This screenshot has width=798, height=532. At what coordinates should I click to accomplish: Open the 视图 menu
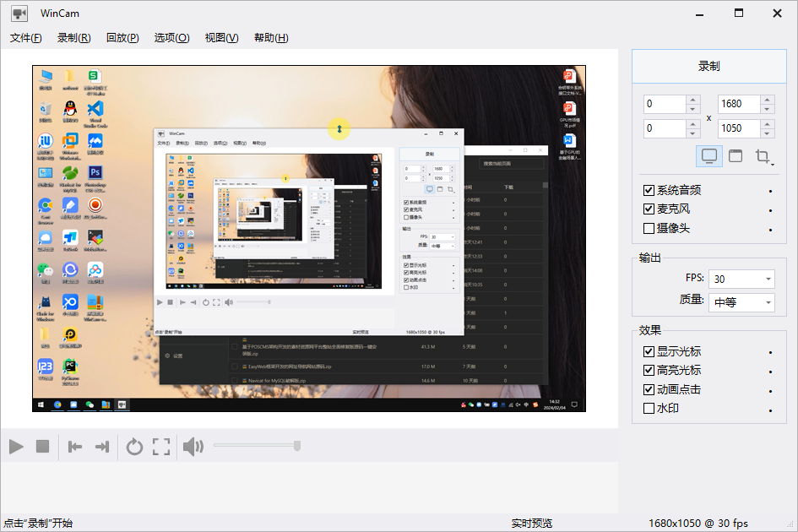pyautogui.click(x=220, y=37)
